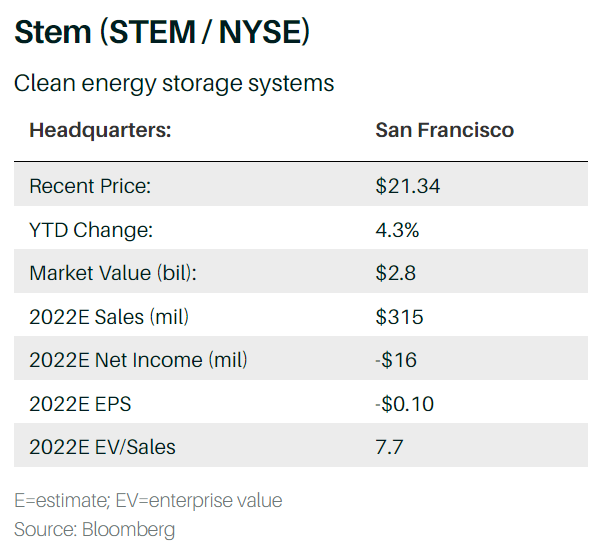Click the Source: Bloomberg text
This screenshot has height=548, width=606.
click(94, 528)
